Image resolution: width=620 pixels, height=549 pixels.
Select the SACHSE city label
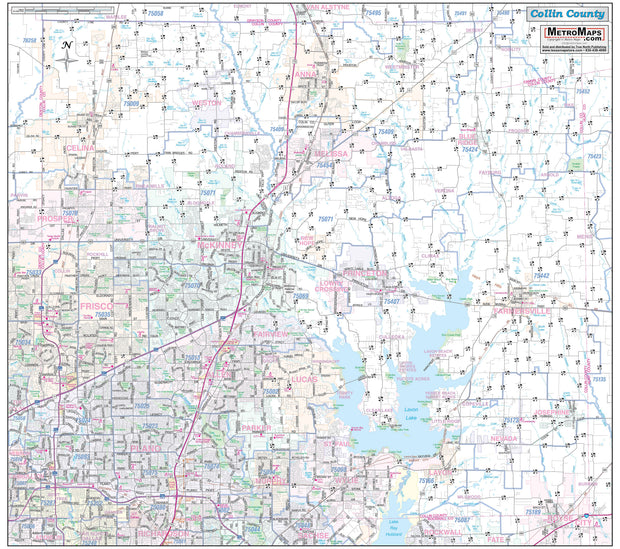(313, 536)
